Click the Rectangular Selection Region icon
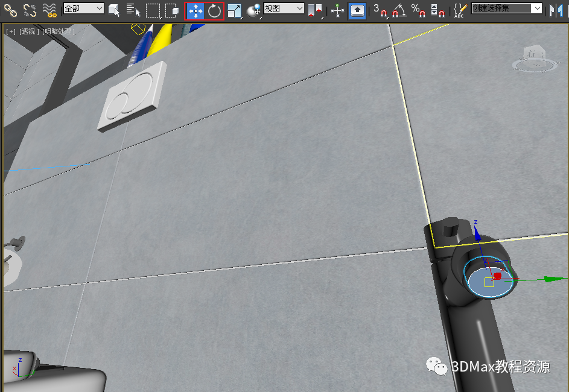 153,10
